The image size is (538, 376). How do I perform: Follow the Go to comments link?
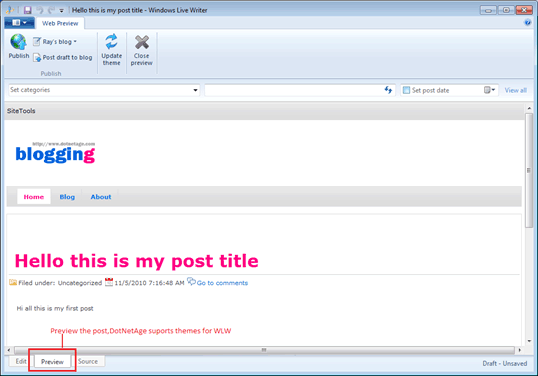[222, 283]
